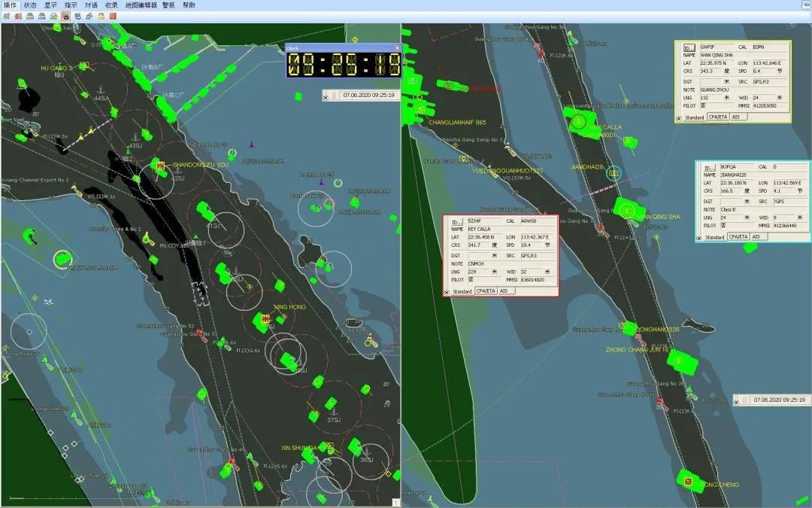Open AIS tab in WAN QING SHA panel
This screenshot has height=508, width=812.
point(739,117)
